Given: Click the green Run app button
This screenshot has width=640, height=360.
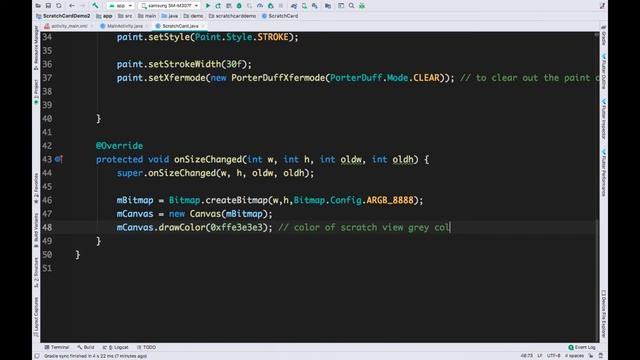Looking at the screenshot, I should 208,6.
